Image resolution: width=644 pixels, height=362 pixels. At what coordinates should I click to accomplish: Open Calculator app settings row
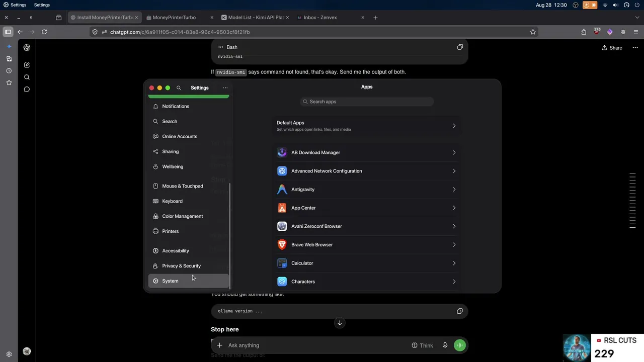point(367,263)
